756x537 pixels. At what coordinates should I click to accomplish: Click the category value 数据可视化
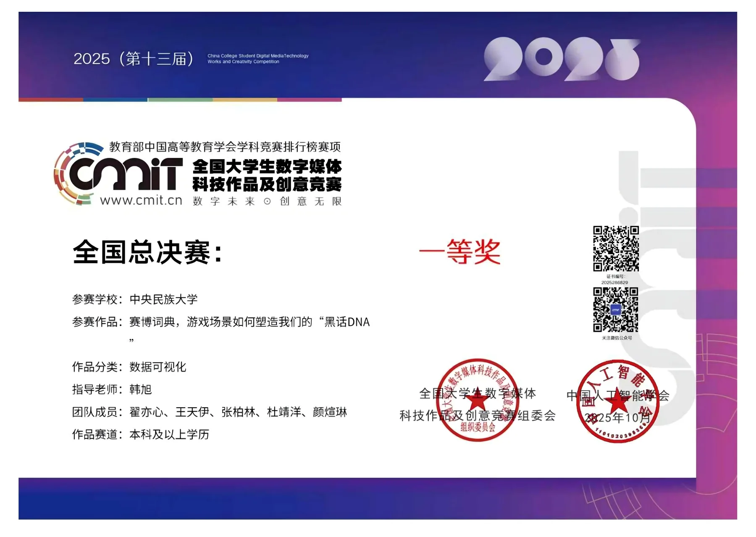158,367
